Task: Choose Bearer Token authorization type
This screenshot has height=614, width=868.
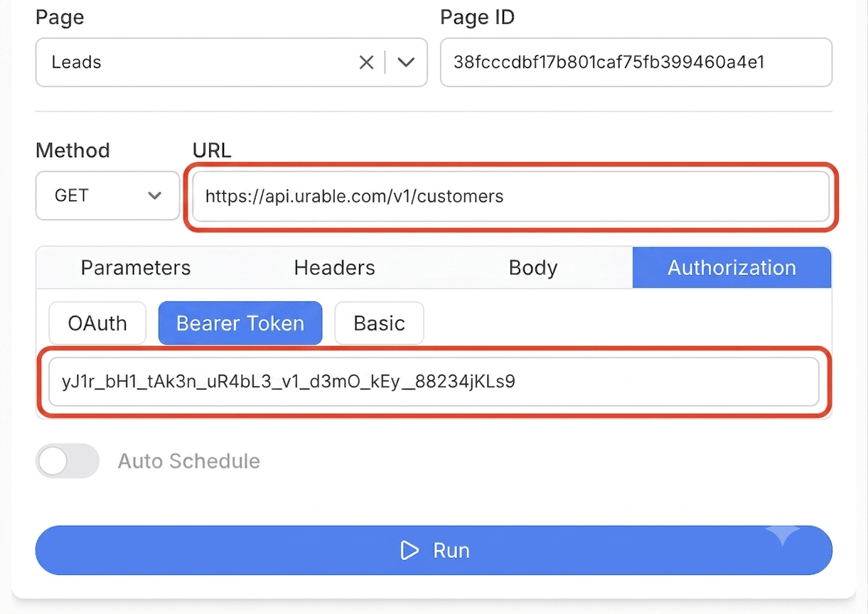Action: click(240, 323)
